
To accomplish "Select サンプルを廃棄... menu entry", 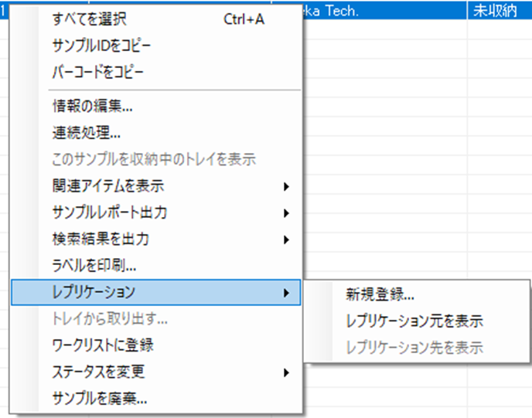I will (x=100, y=399).
